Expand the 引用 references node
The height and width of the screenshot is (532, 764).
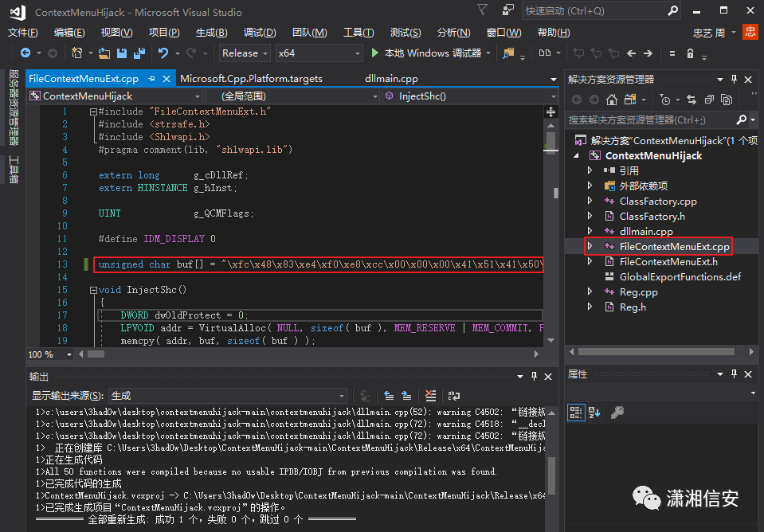pos(590,170)
